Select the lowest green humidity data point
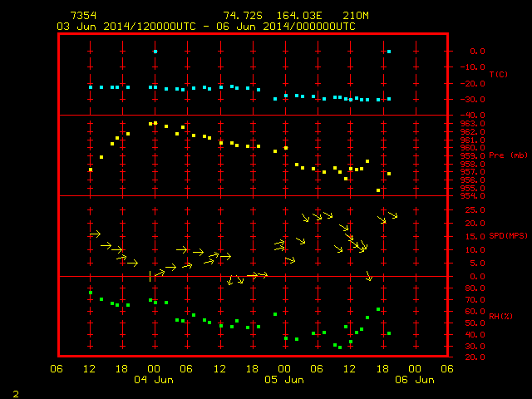Viewport: 532px width, 399px height. (340, 347)
